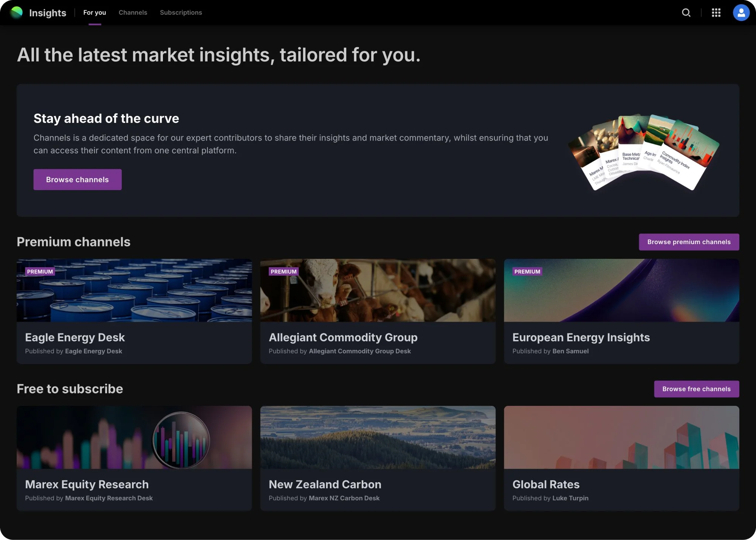
Task: Click publisher Marex NZ Carbon Desk
Action: (x=344, y=498)
